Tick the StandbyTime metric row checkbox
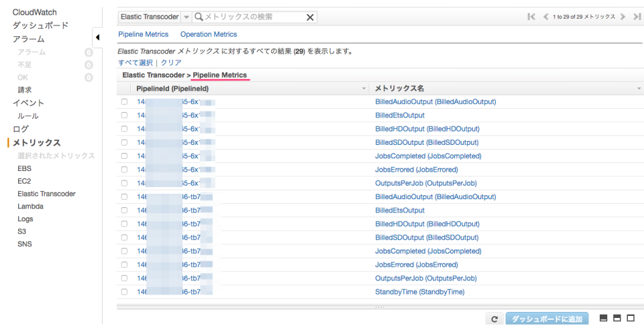Image resolution: width=644 pixels, height=328 pixels. pos(124,292)
